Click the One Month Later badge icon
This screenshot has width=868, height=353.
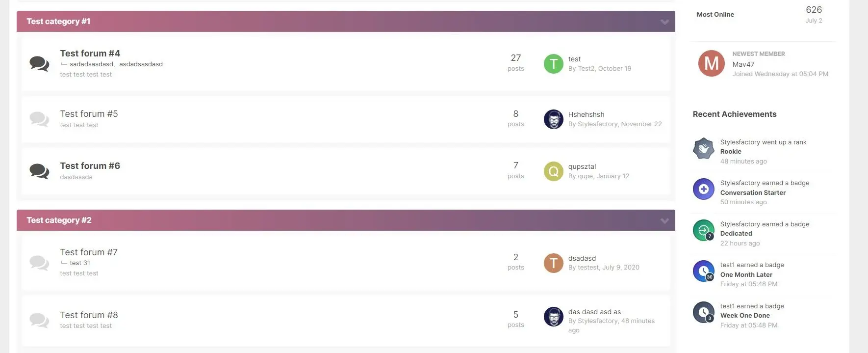click(x=704, y=271)
